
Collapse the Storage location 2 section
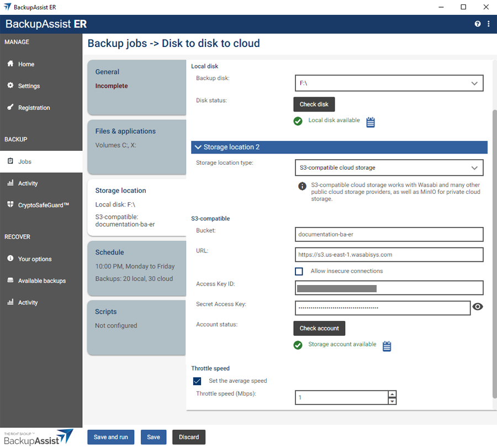click(198, 147)
